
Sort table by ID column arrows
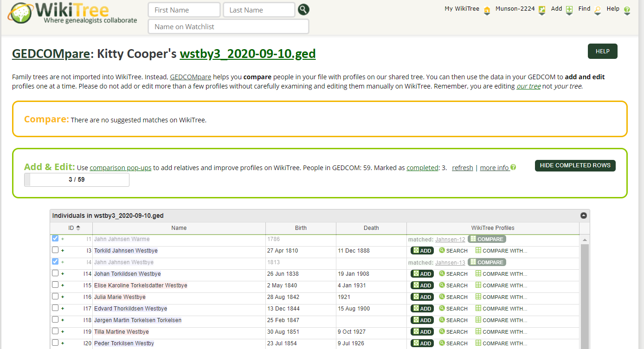[x=78, y=228]
